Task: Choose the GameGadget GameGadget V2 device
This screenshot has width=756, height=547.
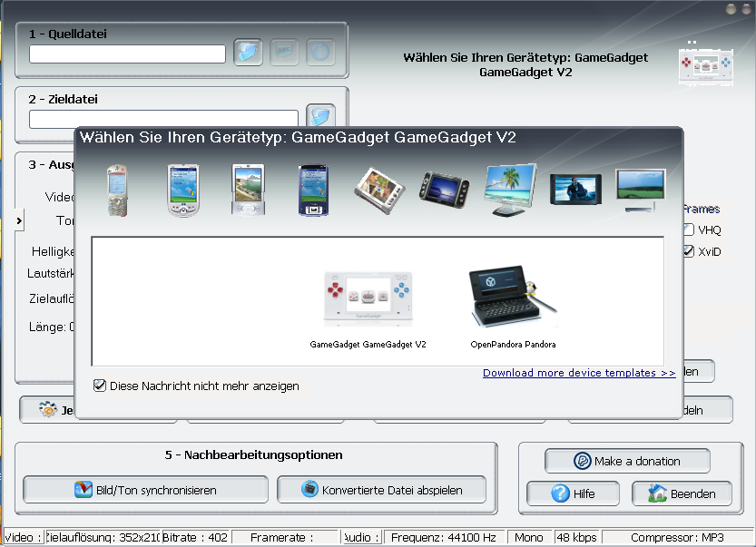Action: (x=368, y=304)
